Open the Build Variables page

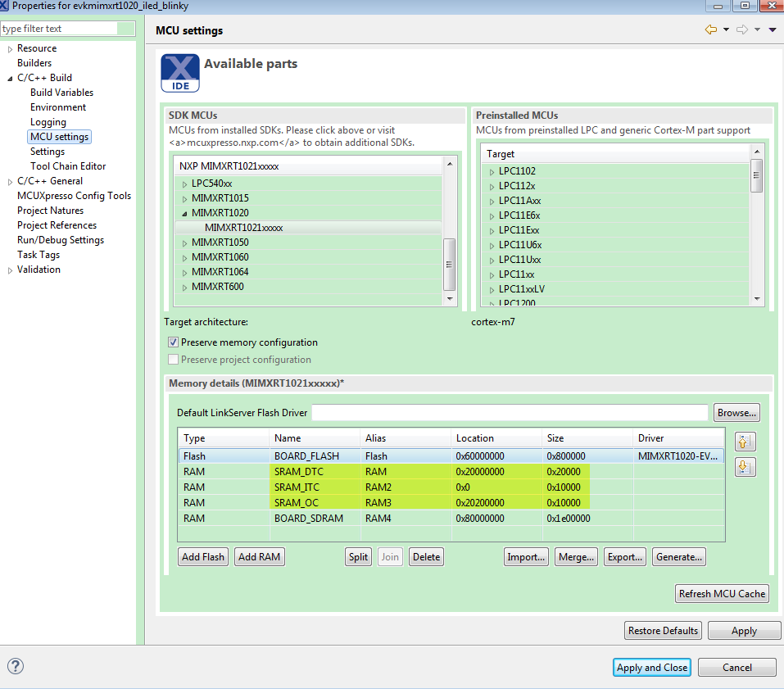61,93
